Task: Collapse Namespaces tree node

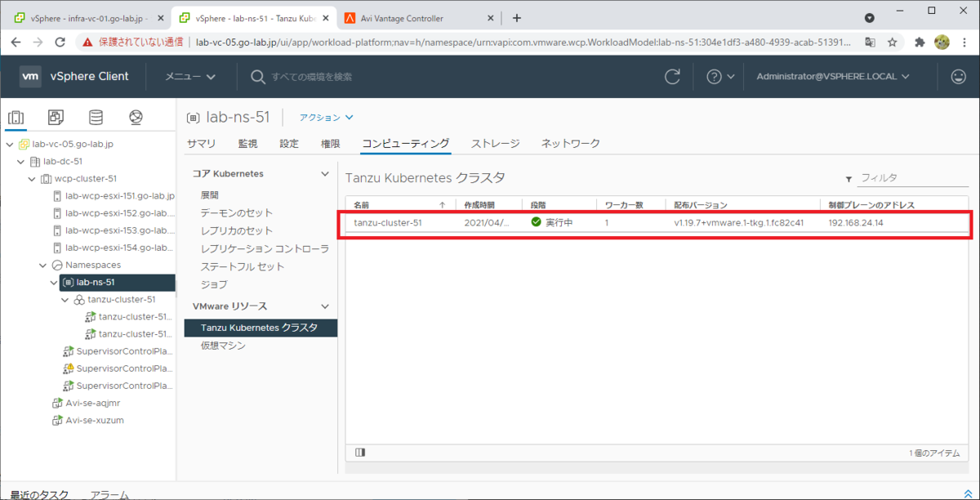Action: click(43, 266)
